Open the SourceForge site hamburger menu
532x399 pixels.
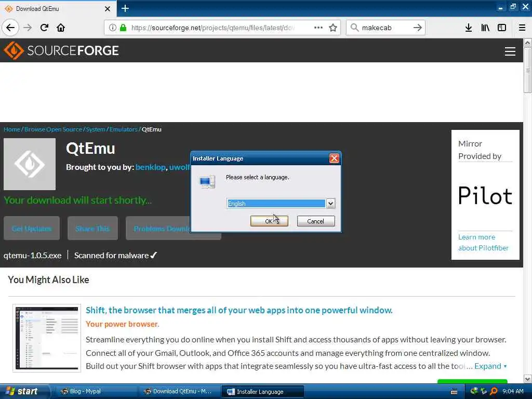(510, 51)
